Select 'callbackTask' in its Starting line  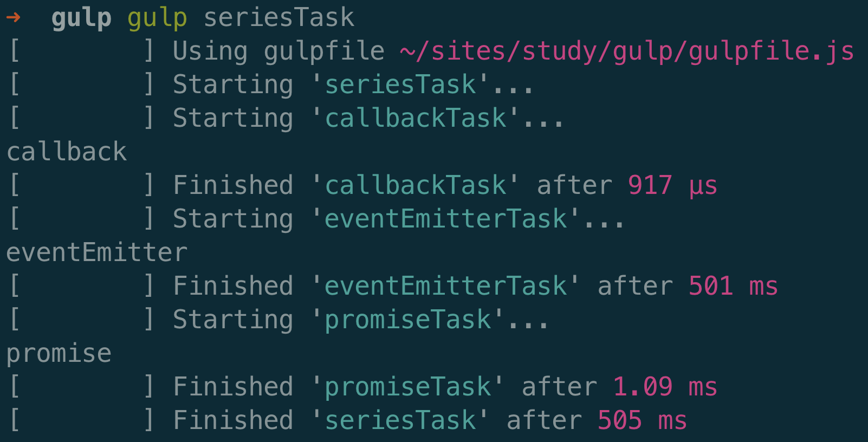[x=415, y=119]
